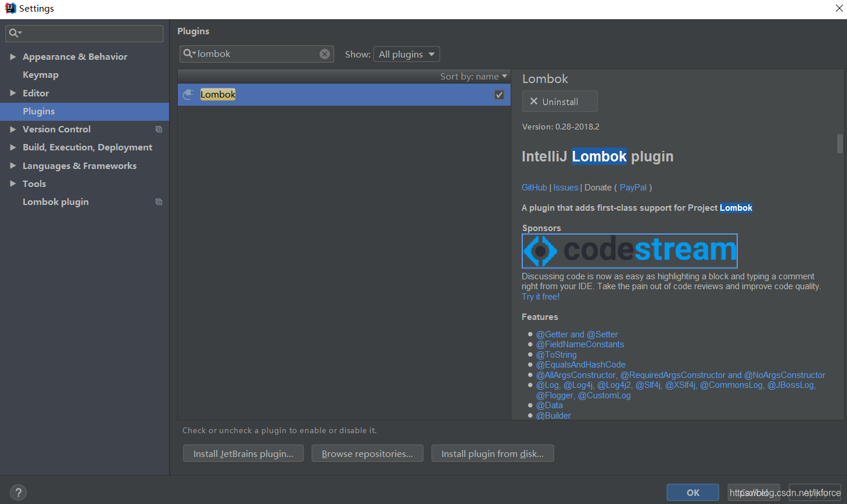Select Build, Execution, Deployment category
Image resolution: width=847 pixels, height=504 pixels.
coord(87,147)
